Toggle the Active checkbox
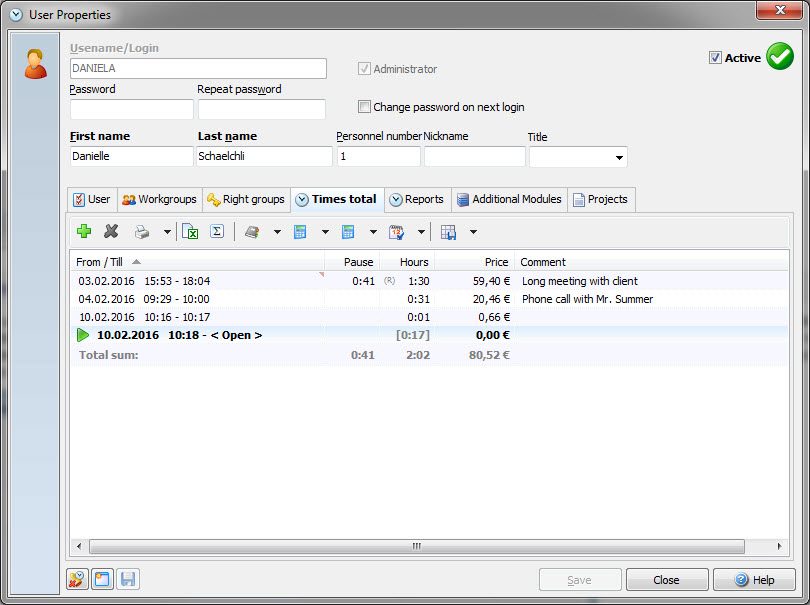Viewport: 810px width, 605px height. (715, 58)
